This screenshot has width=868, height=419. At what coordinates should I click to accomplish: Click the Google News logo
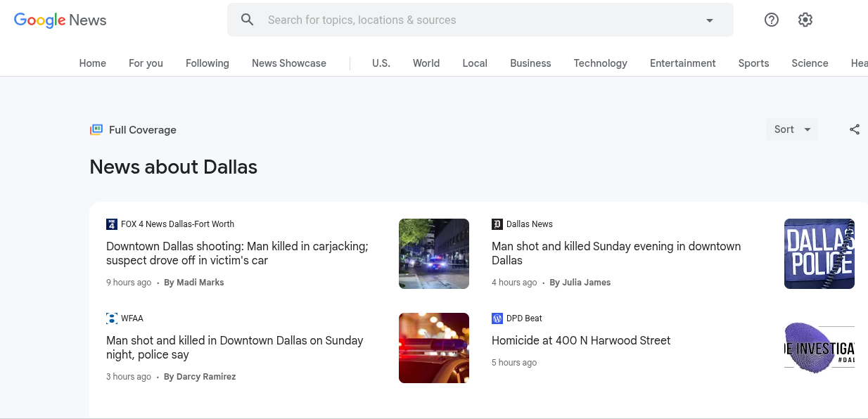click(60, 20)
